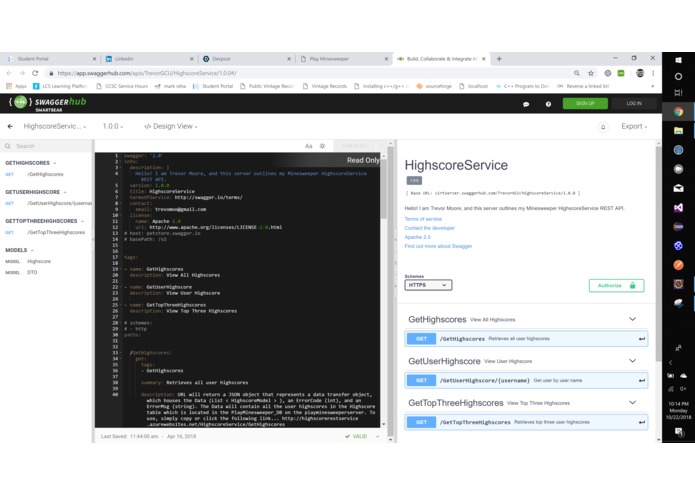Select the Highscore model in the sidebar
This screenshot has width=695, height=494.
[39, 261]
